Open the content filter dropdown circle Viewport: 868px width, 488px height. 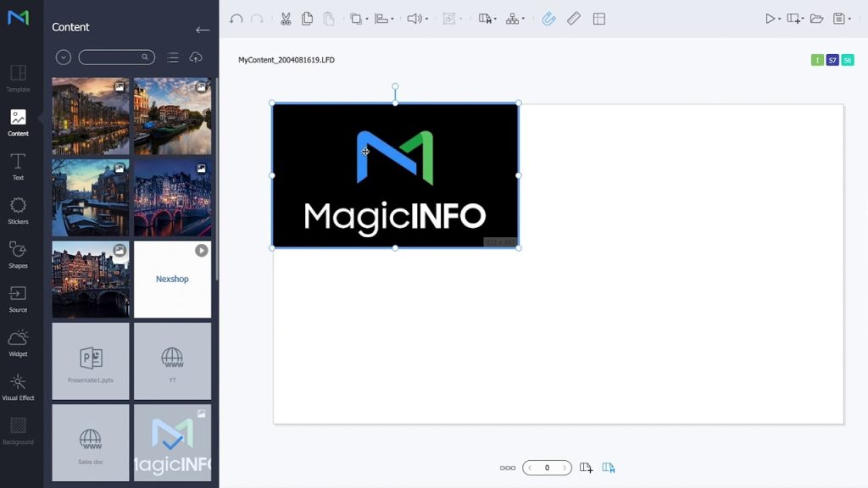(x=63, y=57)
